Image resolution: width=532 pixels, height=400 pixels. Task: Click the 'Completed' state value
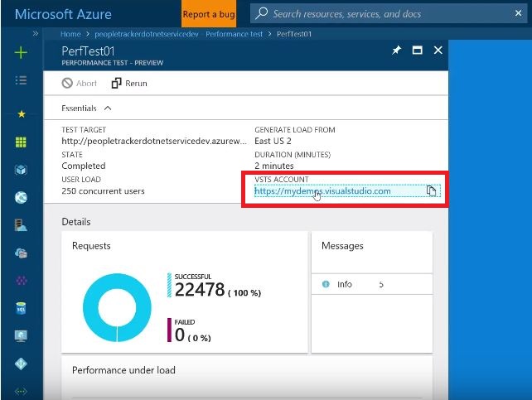(84, 166)
